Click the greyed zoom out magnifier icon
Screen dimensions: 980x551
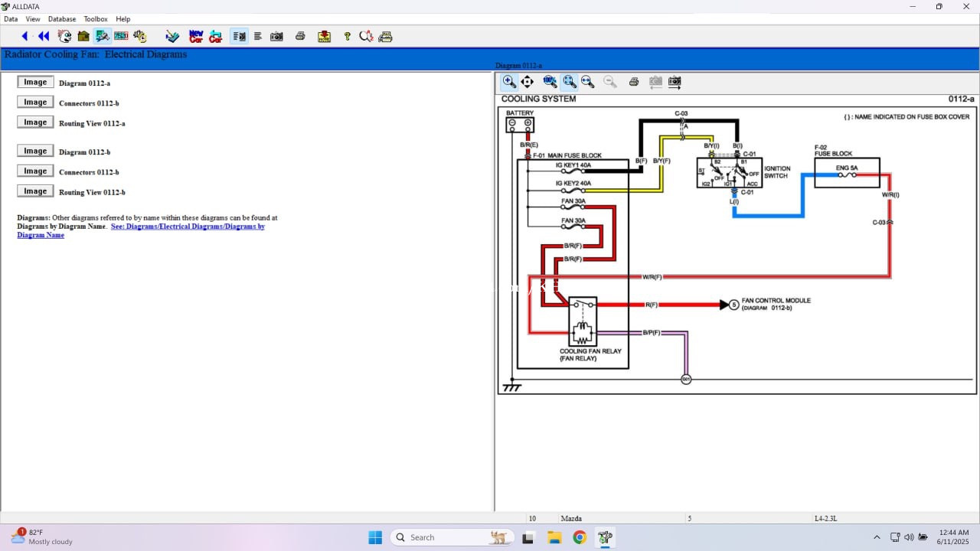pyautogui.click(x=610, y=82)
